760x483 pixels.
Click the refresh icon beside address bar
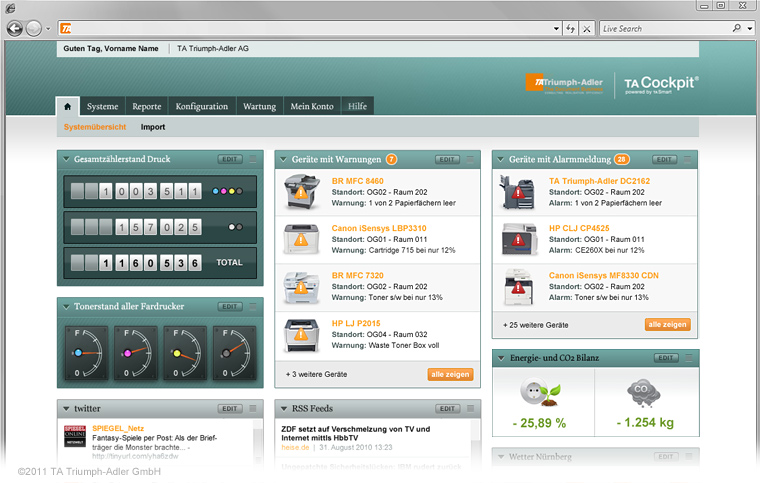click(570, 29)
